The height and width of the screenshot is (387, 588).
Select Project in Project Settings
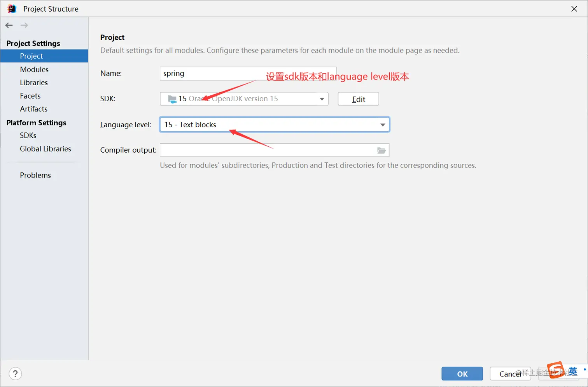[x=44, y=56]
